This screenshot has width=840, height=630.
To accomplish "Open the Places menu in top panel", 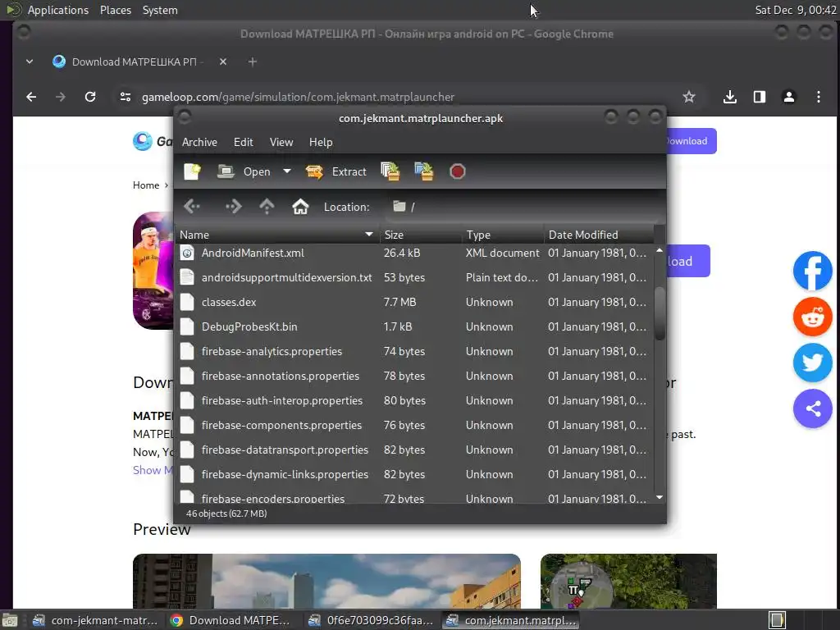I will pyautogui.click(x=116, y=10).
